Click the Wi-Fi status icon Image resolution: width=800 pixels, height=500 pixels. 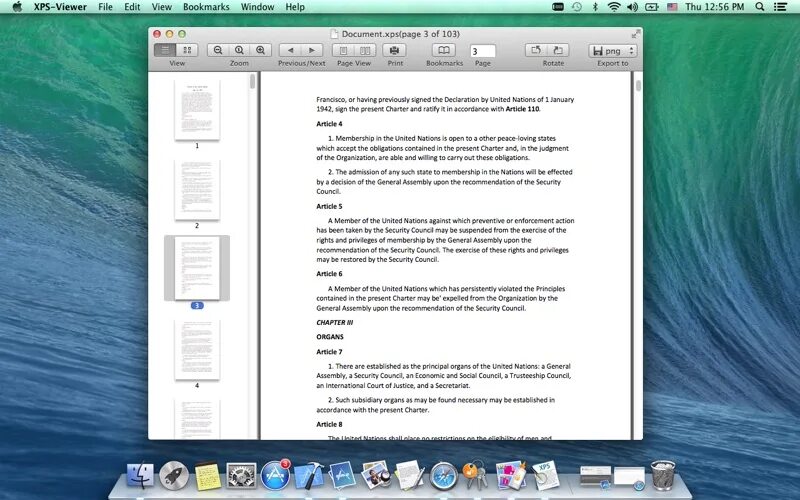pos(614,7)
